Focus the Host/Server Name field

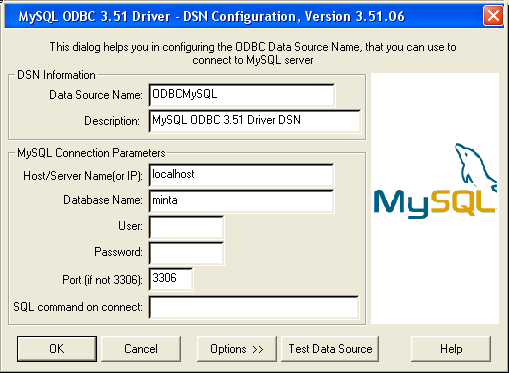coord(241,175)
